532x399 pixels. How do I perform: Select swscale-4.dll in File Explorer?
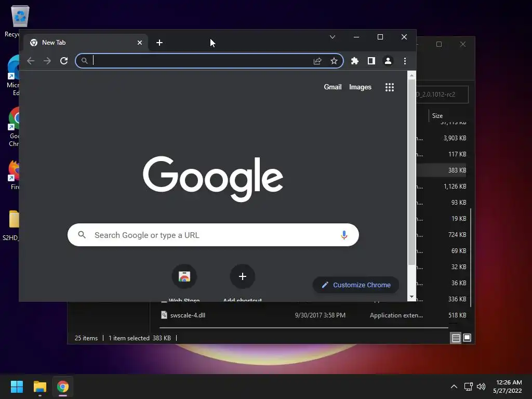(x=188, y=315)
